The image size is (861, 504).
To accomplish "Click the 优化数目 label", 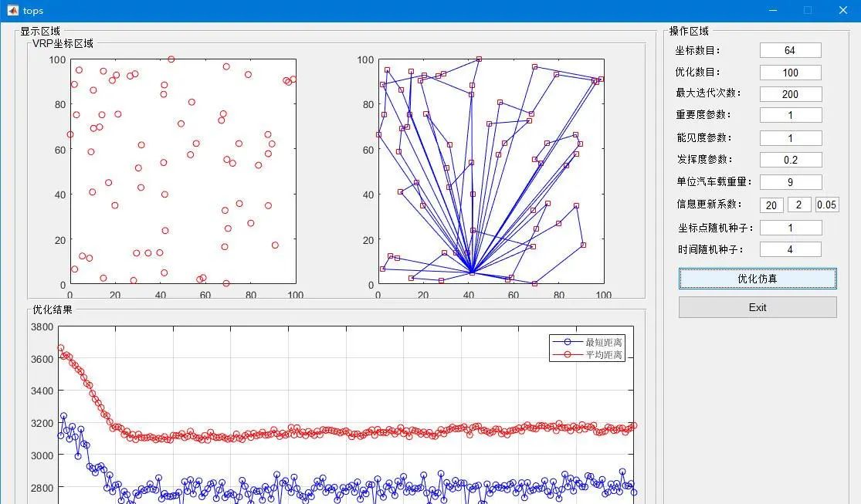I will 697,72.
